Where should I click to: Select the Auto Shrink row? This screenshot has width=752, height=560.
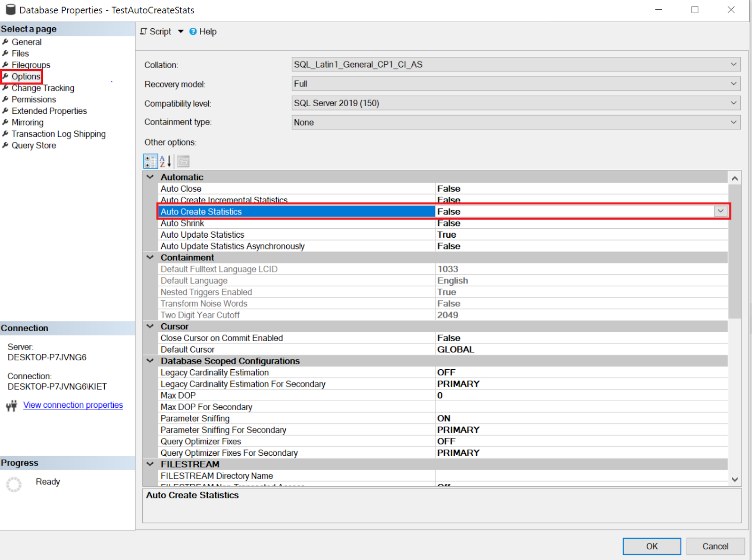(x=443, y=223)
